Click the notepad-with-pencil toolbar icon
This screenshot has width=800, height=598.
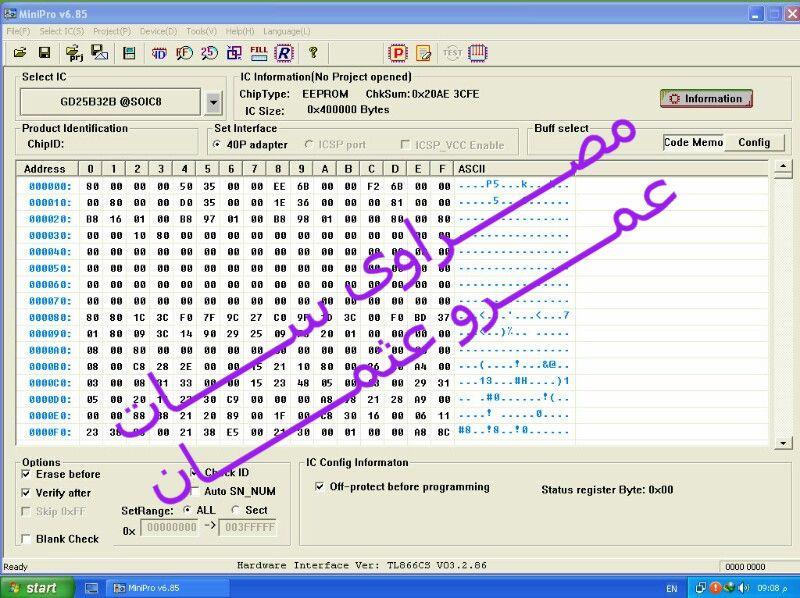coord(423,53)
